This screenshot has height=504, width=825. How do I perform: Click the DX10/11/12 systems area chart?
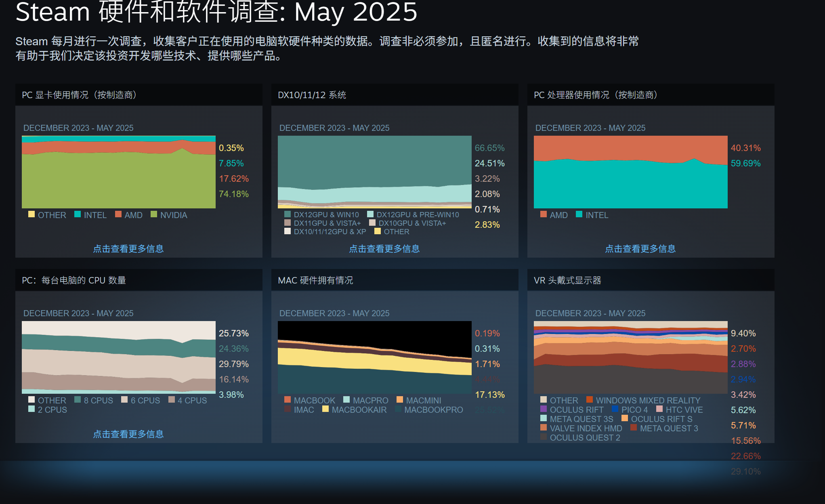point(375,172)
